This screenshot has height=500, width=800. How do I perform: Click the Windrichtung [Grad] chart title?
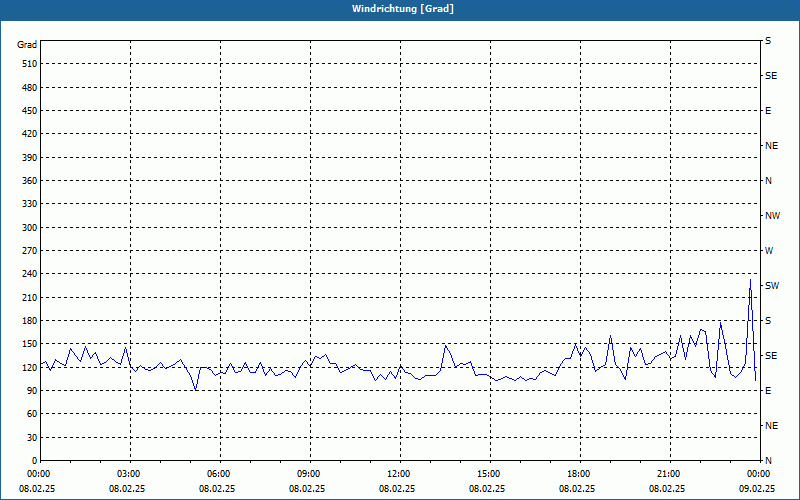(x=403, y=9)
